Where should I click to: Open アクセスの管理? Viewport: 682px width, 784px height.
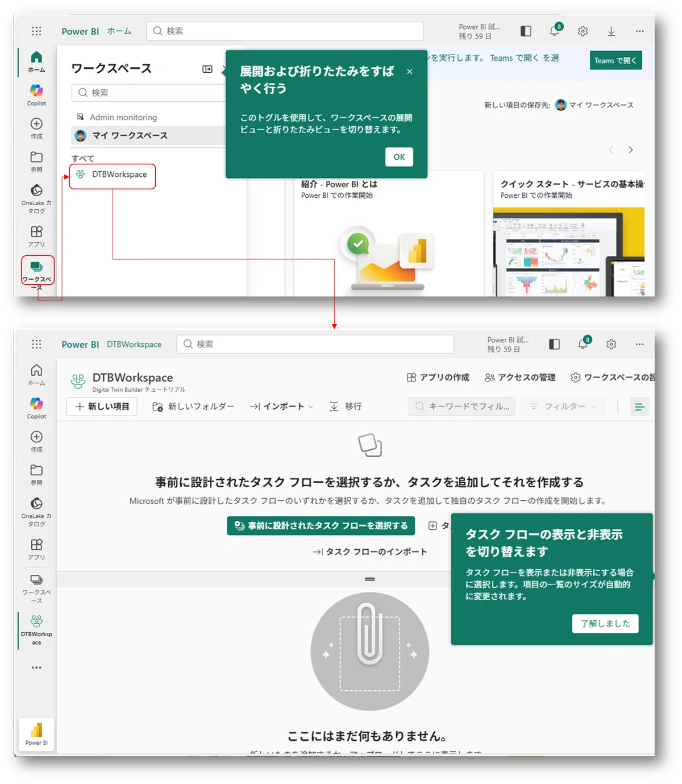(x=520, y=378)
